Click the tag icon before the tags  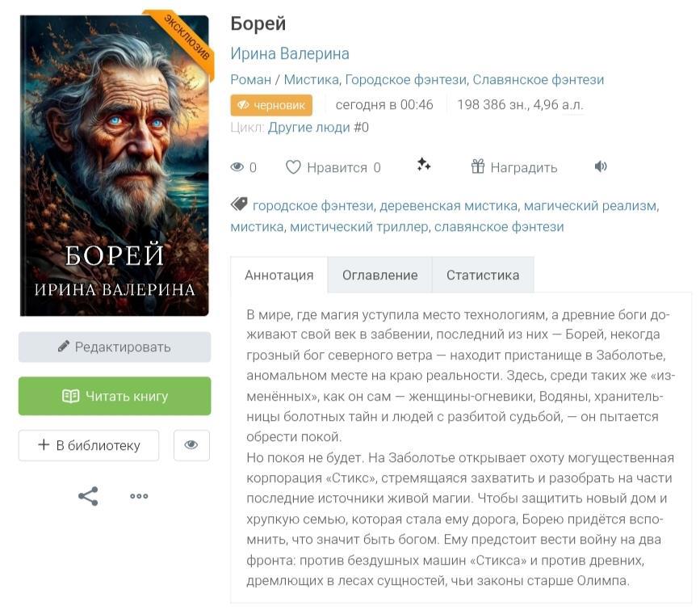(x=239, y=204)
